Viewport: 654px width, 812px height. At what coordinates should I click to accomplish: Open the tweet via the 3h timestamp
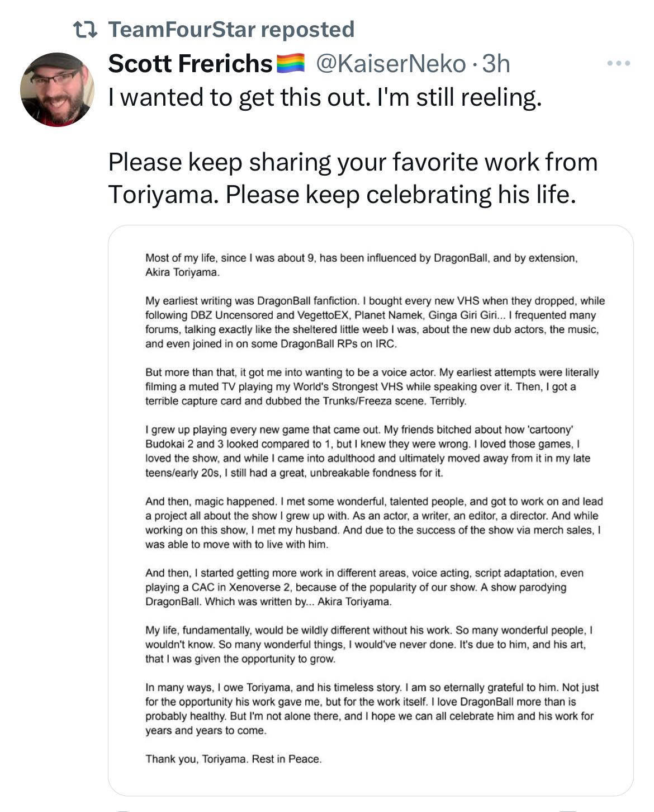point(496,64)
